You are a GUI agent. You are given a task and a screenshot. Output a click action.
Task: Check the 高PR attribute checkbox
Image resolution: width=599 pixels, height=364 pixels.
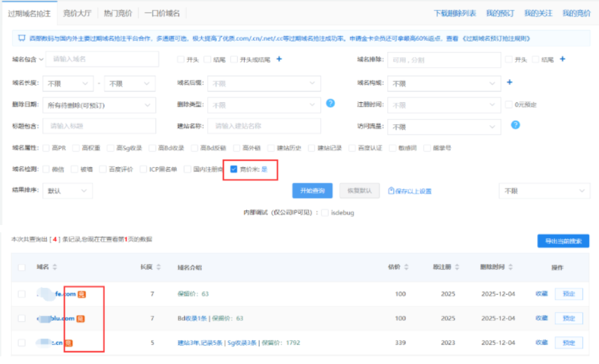pyautogui.click(x=46, y=148)
